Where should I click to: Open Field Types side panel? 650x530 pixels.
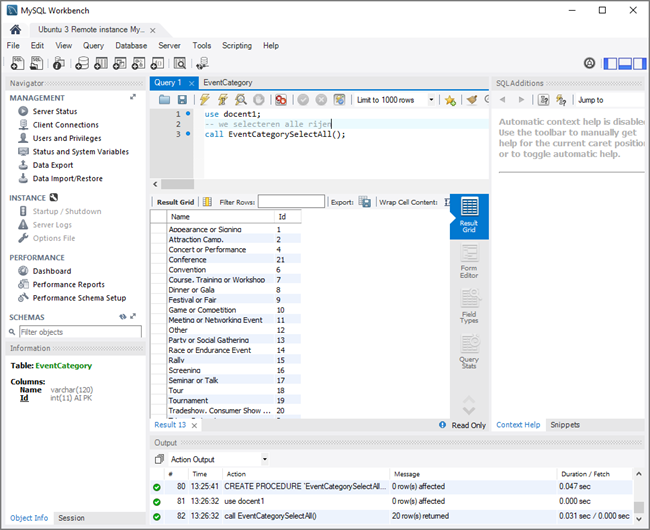click(469, 306)
